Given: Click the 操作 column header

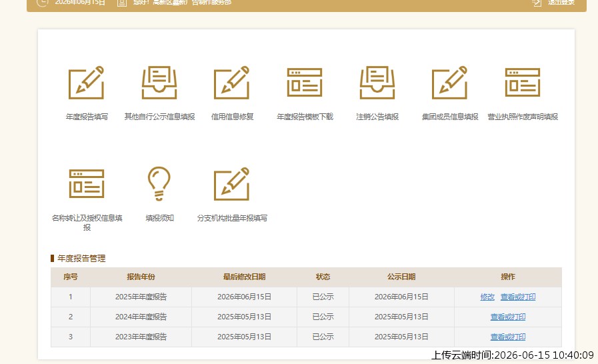Looking at the screenshot, I should (507, 277).
